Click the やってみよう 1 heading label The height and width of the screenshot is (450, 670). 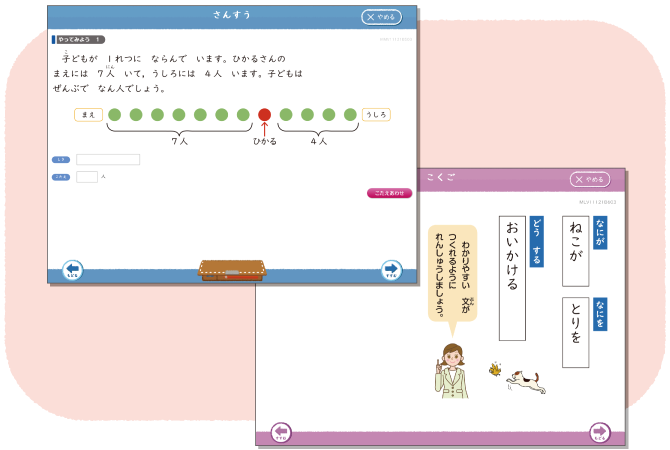79,39
